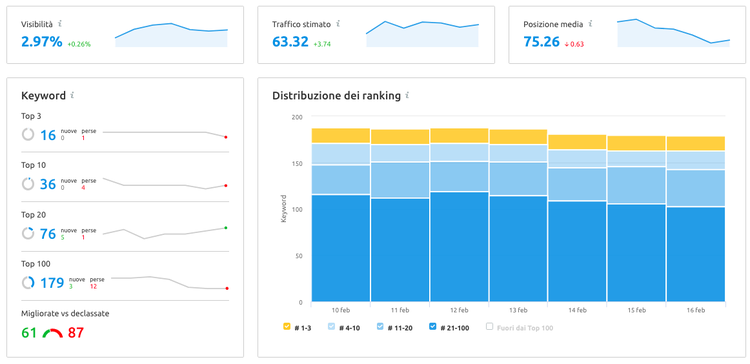Select the 2.97% visibility value
The image size is (750, 364).
[42, 42]
